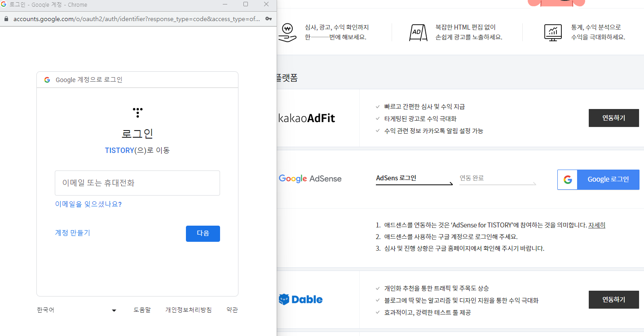Click 연동하기 button for Dable

pos(614,299)
